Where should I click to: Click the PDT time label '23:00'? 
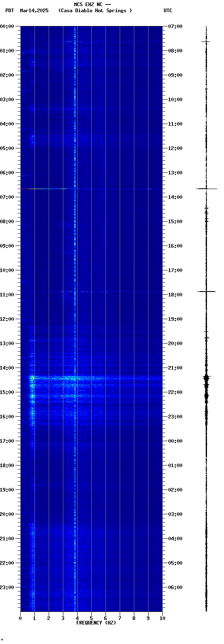(x=7, y=587)
